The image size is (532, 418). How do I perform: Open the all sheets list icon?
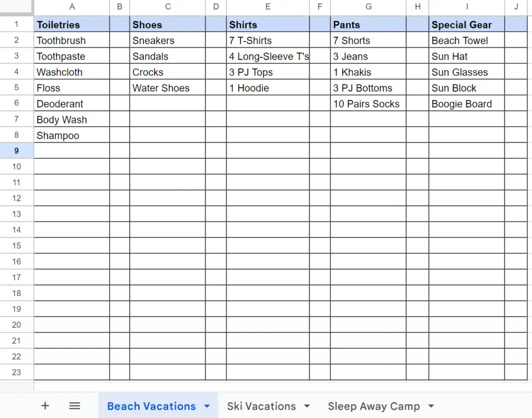[74, 406]
